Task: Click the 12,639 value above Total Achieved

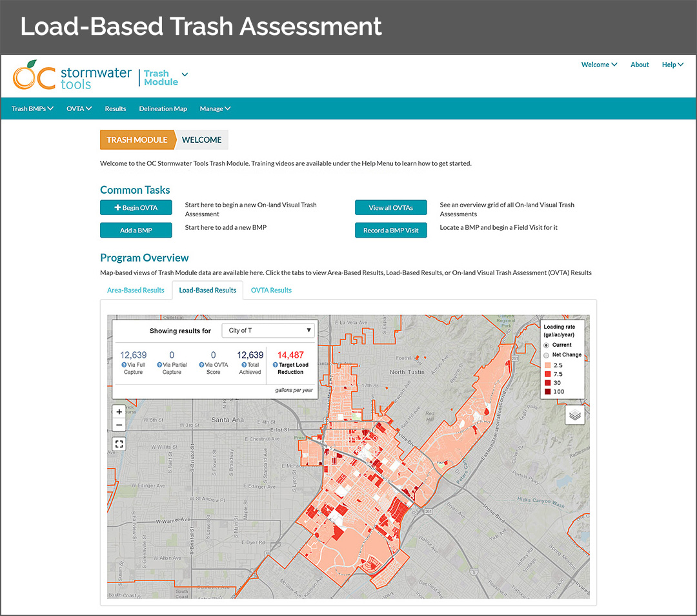Action: coord(250,355)
